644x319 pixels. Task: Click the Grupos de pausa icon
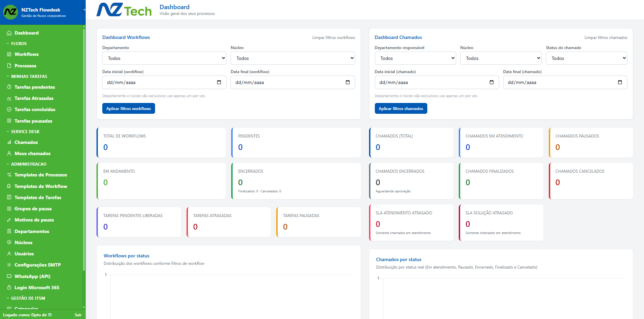[x=9, y=209]
